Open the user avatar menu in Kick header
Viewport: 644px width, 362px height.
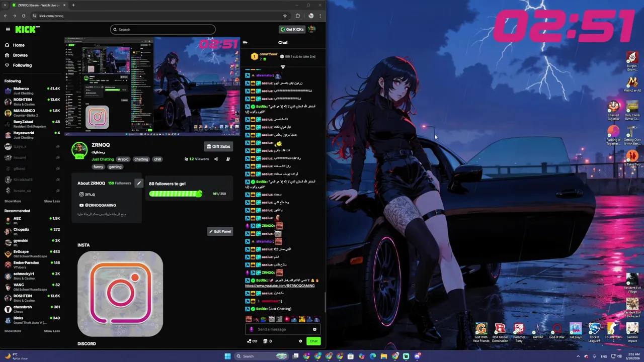tap(312, 30)
